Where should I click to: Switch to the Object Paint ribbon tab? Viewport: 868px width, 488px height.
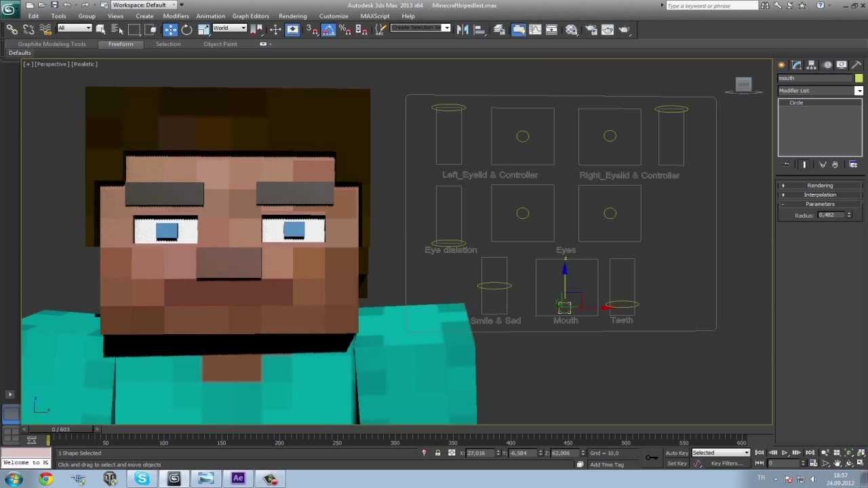220,44
